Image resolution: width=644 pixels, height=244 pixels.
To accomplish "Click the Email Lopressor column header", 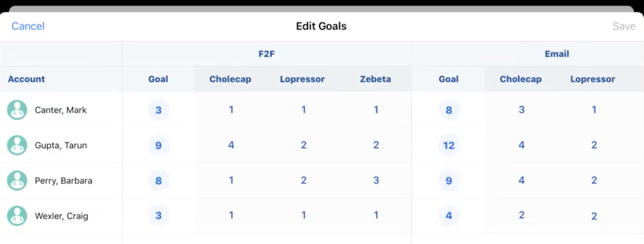I will click(x=592, y=79).
